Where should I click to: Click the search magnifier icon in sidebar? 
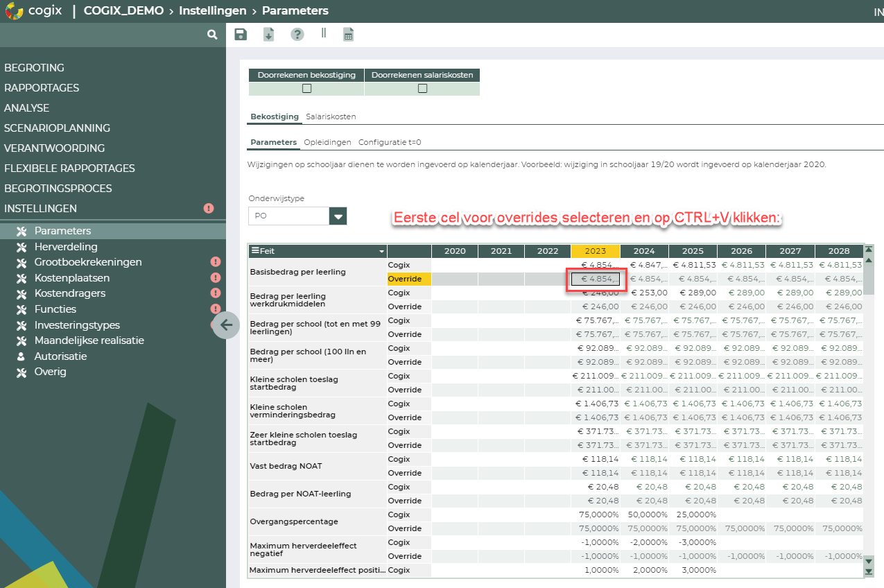(x=212, y=34)
